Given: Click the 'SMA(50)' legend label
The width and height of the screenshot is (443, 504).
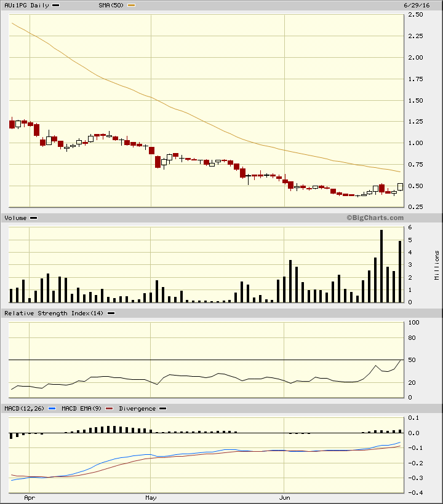Looking at the screenshot, I should 111,5.
